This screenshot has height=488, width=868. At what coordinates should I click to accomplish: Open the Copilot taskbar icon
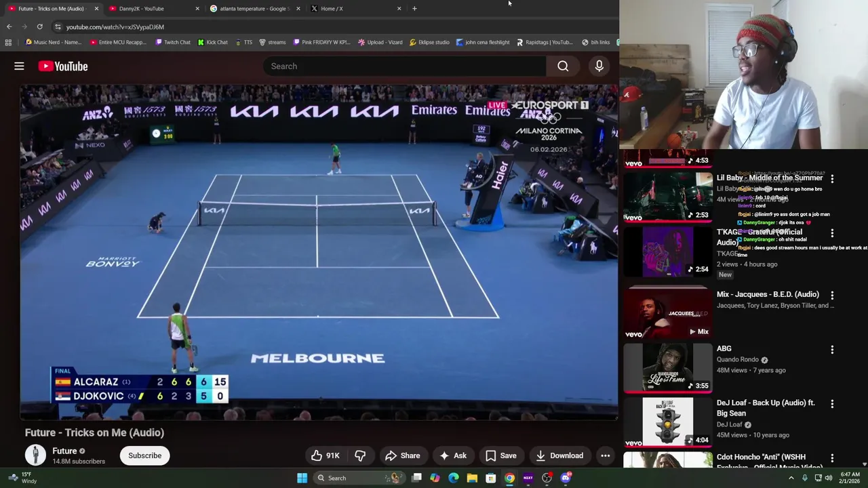click(435, 478)
